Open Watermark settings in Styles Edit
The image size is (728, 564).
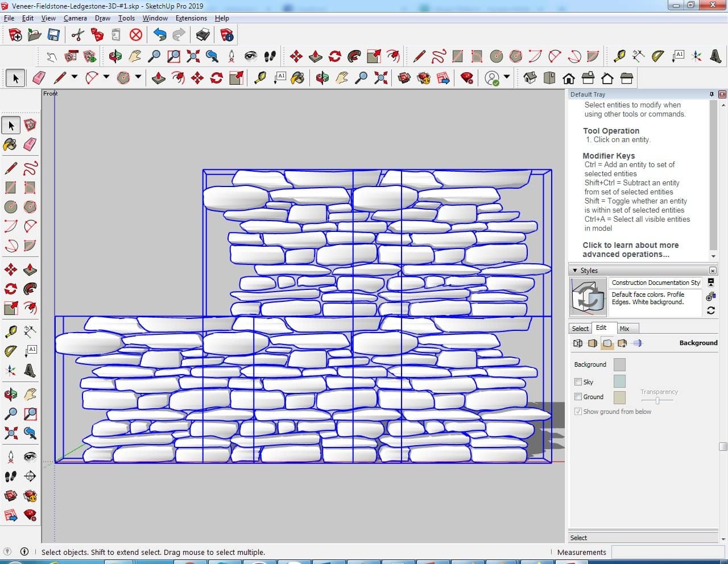point(622,343)
